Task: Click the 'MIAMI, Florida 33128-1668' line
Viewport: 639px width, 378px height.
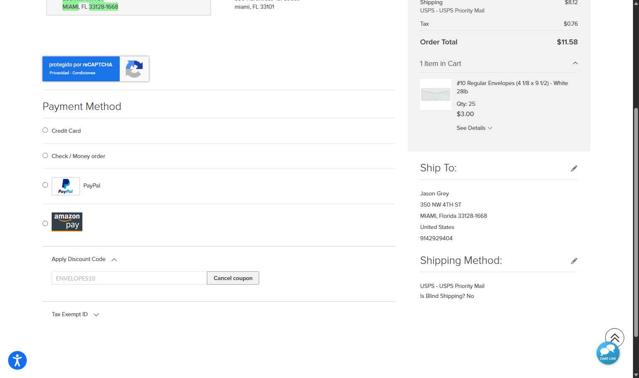Action: click(454, 216)
